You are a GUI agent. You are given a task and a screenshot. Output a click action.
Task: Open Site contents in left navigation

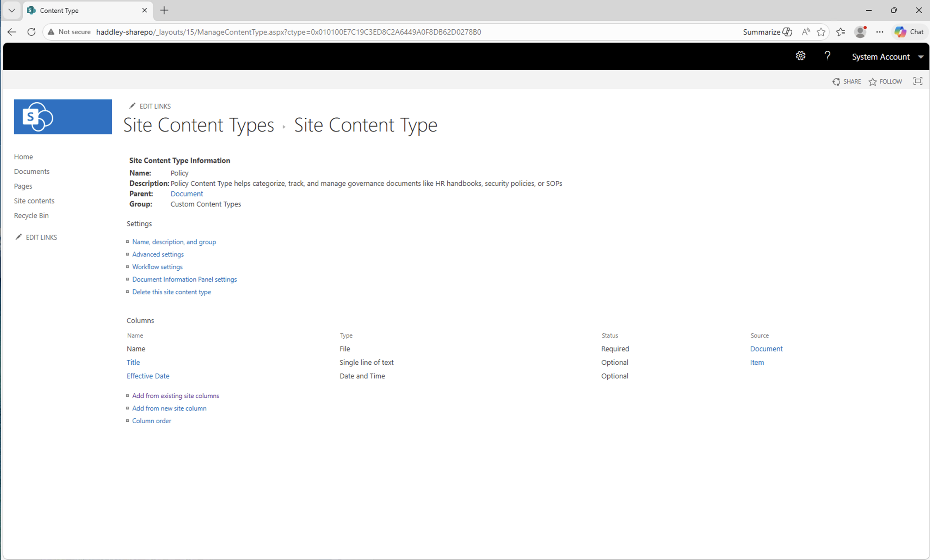tap(34, 201)
